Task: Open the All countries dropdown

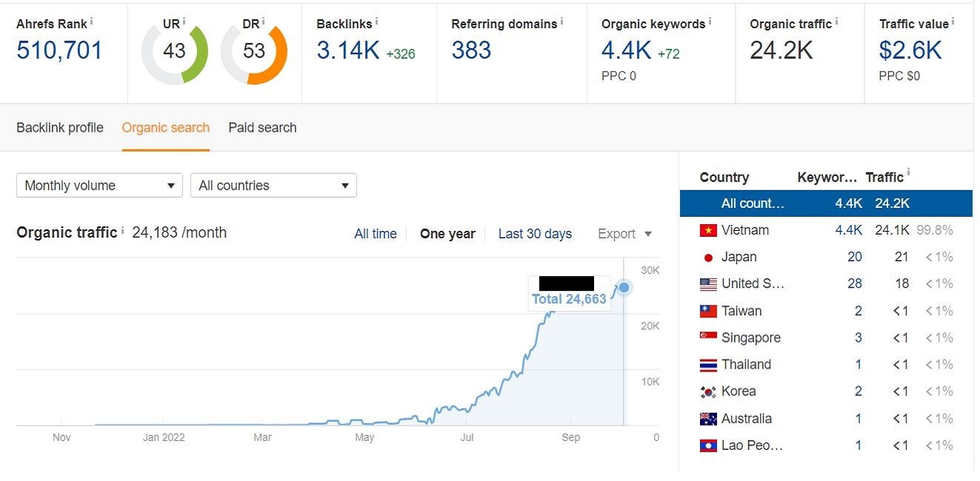Action: pyautogui.click(x=273, y=185)
